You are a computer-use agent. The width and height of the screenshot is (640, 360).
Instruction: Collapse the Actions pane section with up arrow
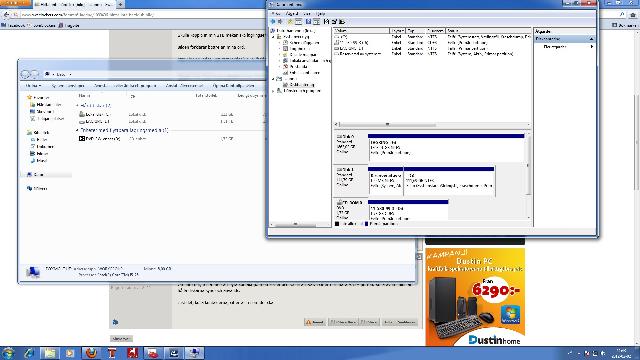[591, 39]
